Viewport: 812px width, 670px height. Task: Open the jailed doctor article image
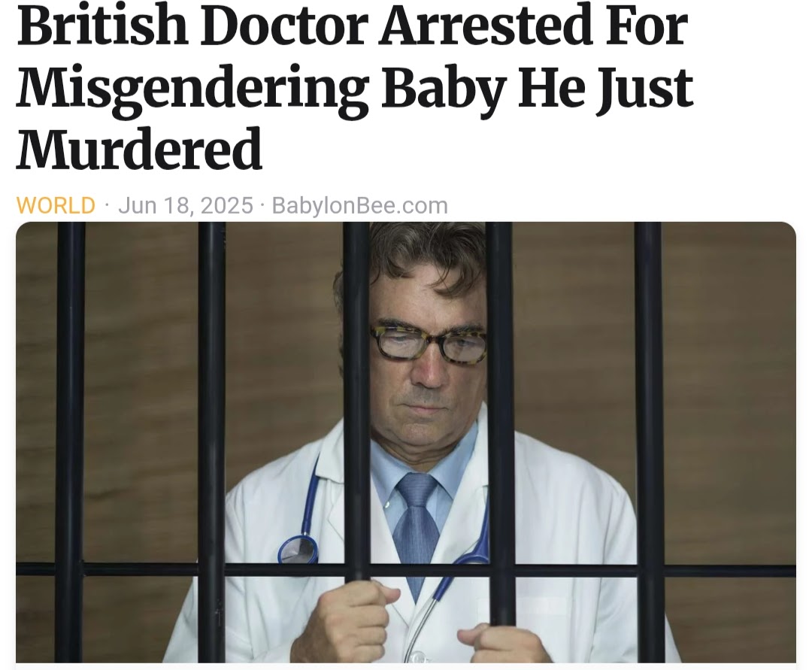406,442
